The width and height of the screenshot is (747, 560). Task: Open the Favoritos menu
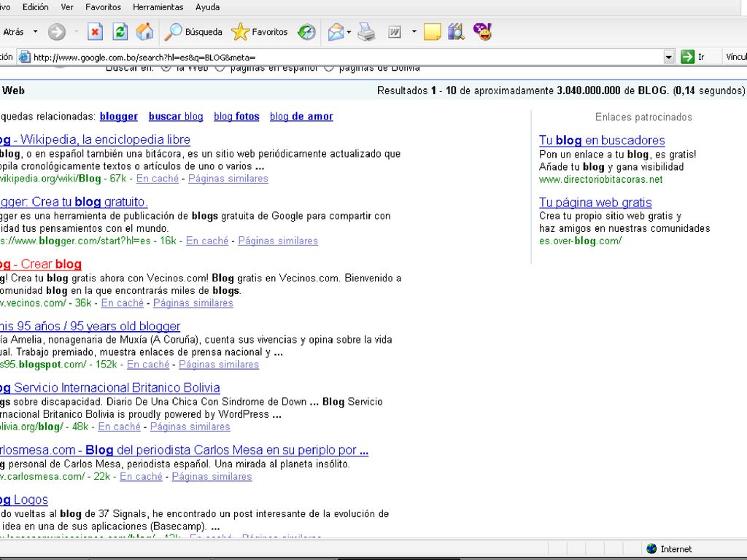(104, 7)
